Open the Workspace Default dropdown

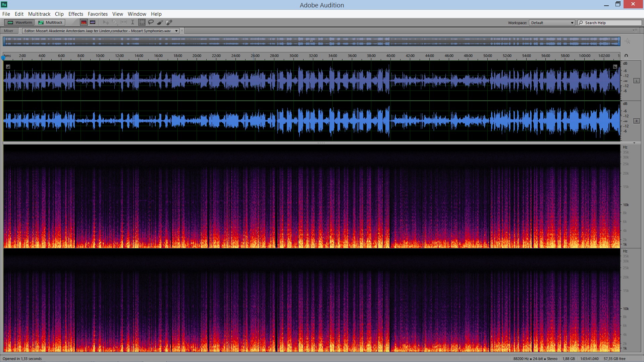(552, 23)
